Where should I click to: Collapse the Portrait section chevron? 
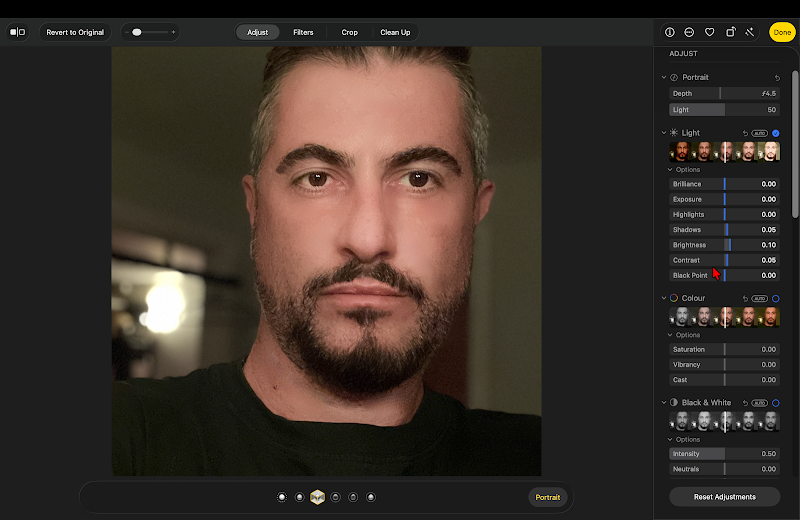point(664,78)
